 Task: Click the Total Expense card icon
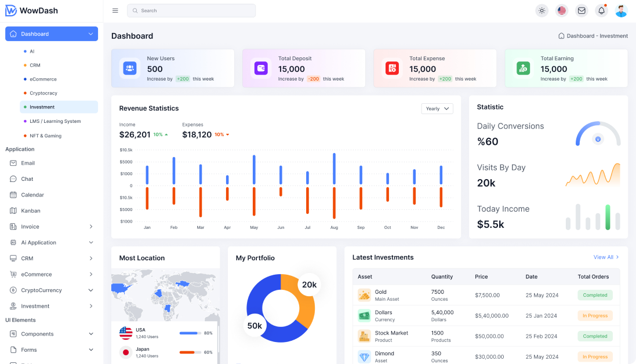click(x=392, y=68)
